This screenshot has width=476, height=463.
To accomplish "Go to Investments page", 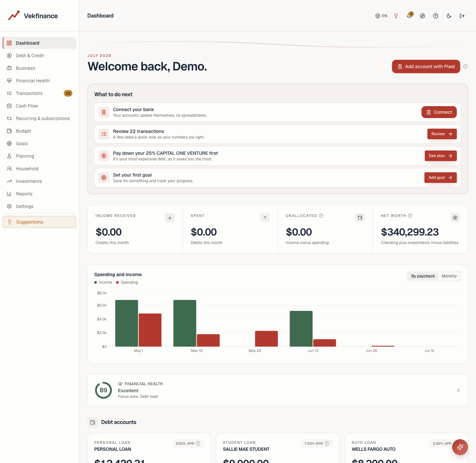I will (x=40, y=181).
